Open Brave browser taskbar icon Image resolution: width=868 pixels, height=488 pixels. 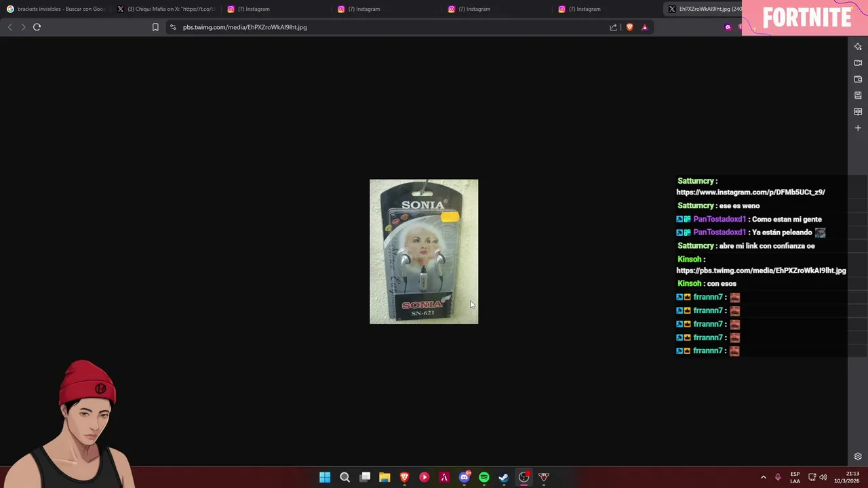(x=404, y=477)
